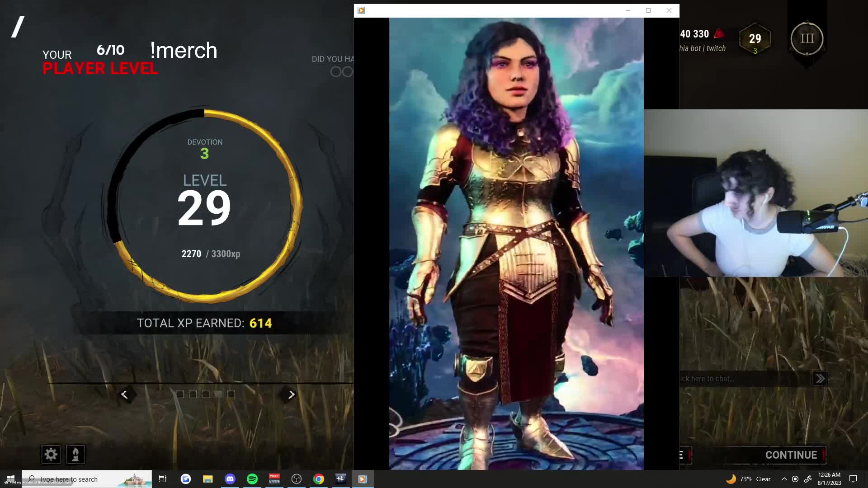Click the first feedback circle under DID YOU HA
This screenshot has width=868, height=488.
pos(335,72)
